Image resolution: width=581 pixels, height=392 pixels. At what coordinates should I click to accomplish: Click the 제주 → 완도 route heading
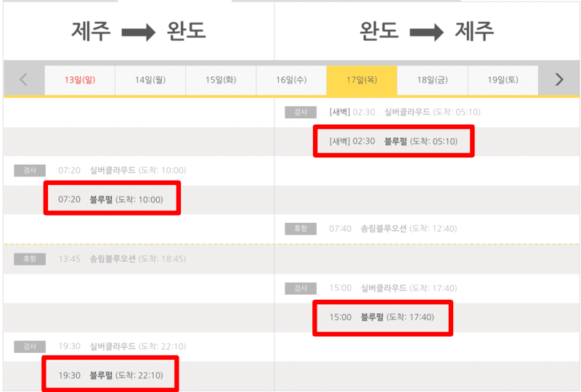[x=139, y=31]
